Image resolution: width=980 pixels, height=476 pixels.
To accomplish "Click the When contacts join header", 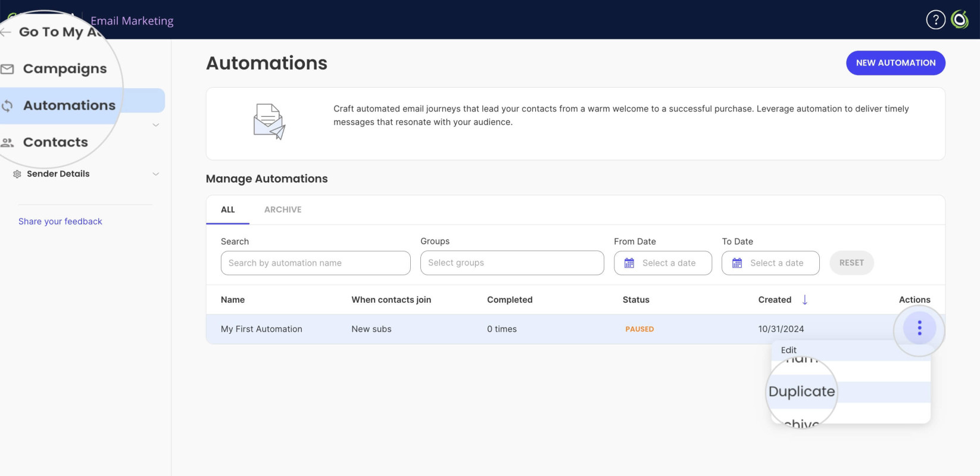I will pyautogui.click(x=391, y=300).
